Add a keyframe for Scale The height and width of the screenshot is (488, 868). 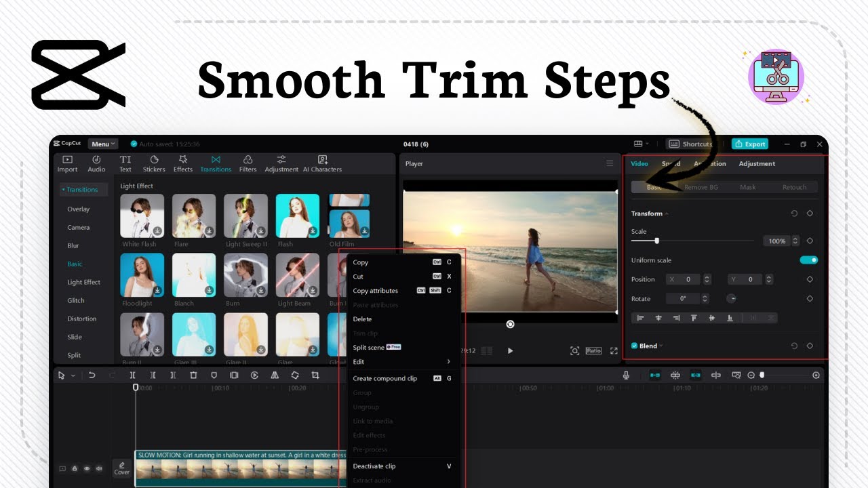[810, 241]
